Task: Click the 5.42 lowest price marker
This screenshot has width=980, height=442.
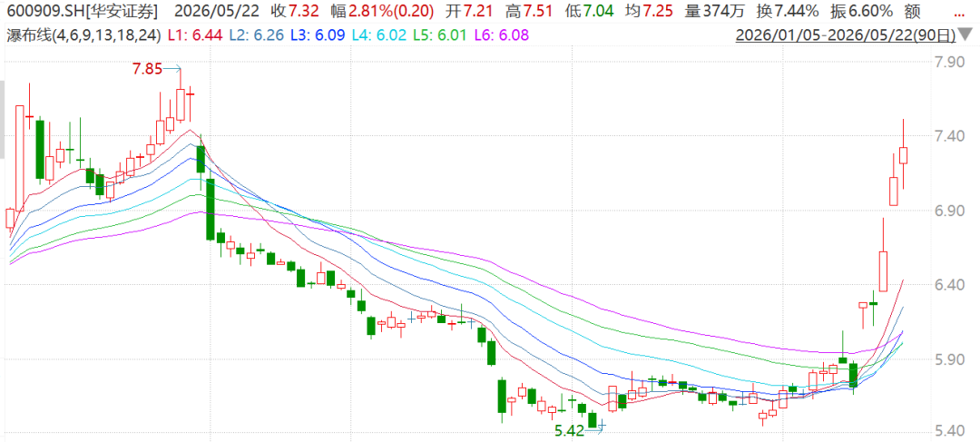Action: click(569, 429)
